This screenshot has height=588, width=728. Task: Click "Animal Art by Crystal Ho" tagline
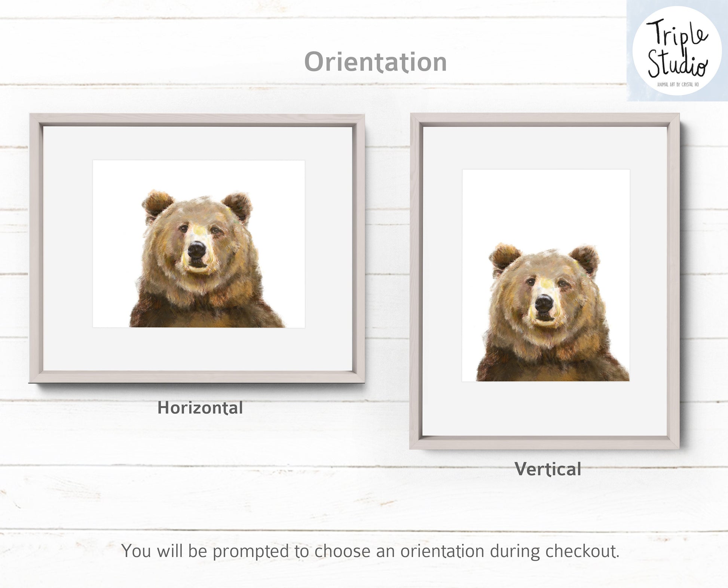pos(678,85)
